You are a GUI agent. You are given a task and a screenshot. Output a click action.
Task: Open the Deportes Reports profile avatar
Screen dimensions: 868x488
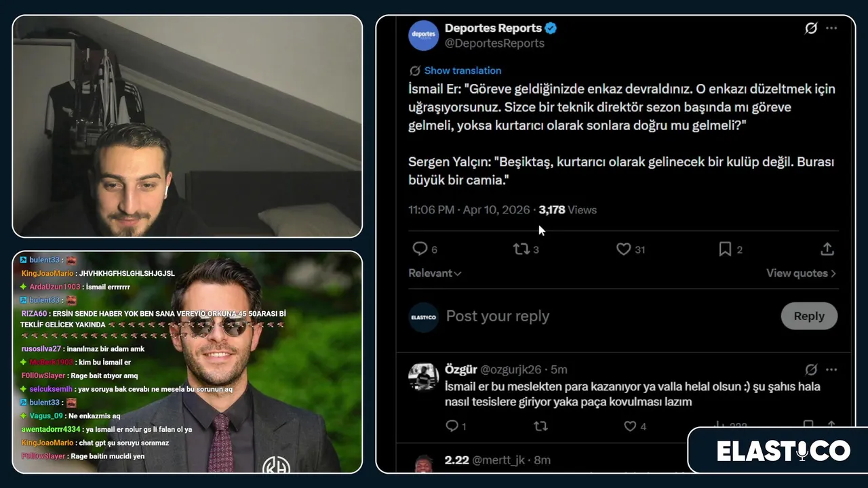423,35
